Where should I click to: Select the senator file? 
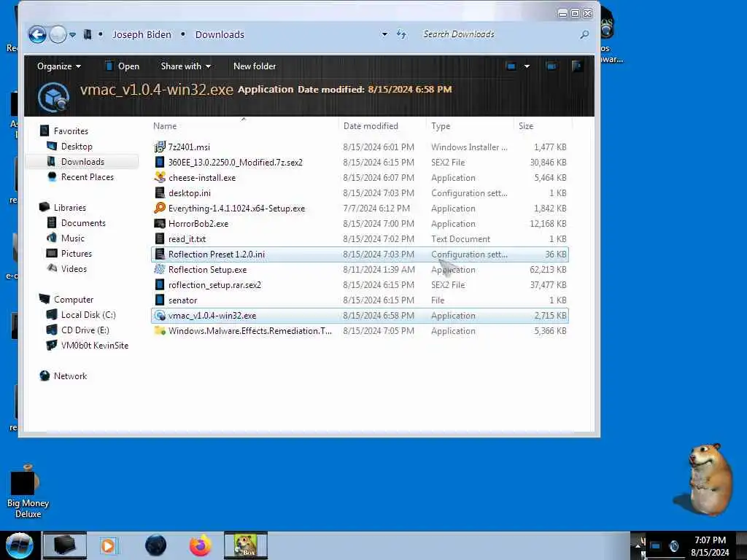tap(182, 300)
